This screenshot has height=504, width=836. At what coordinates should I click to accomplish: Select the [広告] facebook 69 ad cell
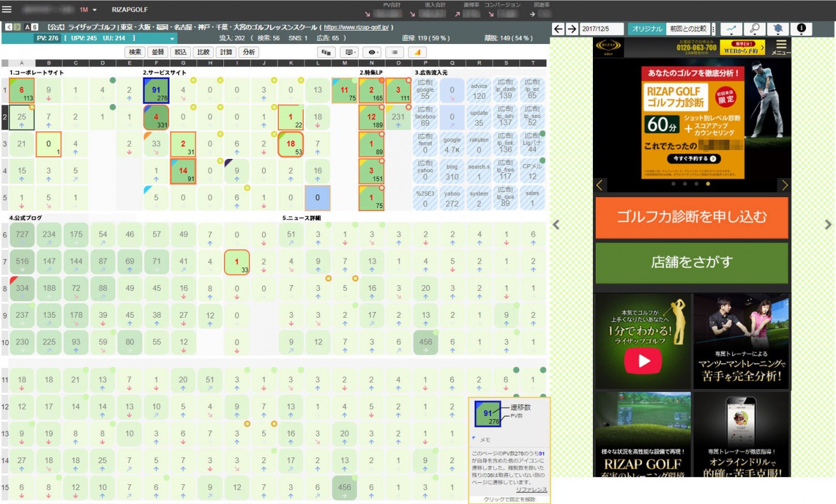425,119
